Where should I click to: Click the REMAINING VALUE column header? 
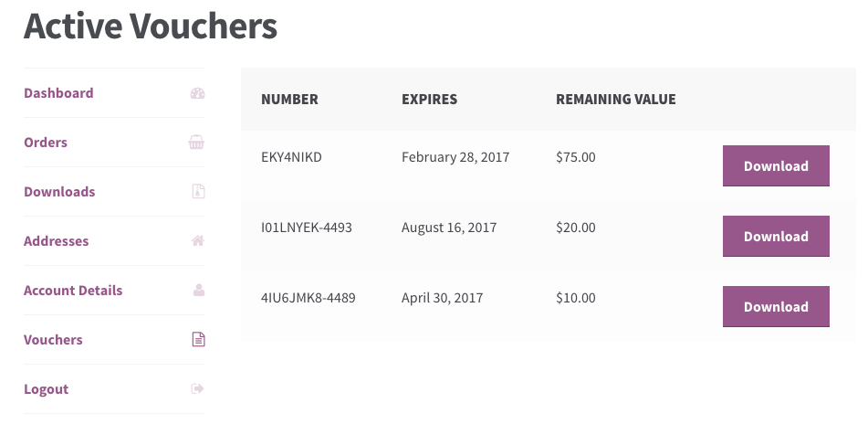pyautogui.click(x=615, y=100)
